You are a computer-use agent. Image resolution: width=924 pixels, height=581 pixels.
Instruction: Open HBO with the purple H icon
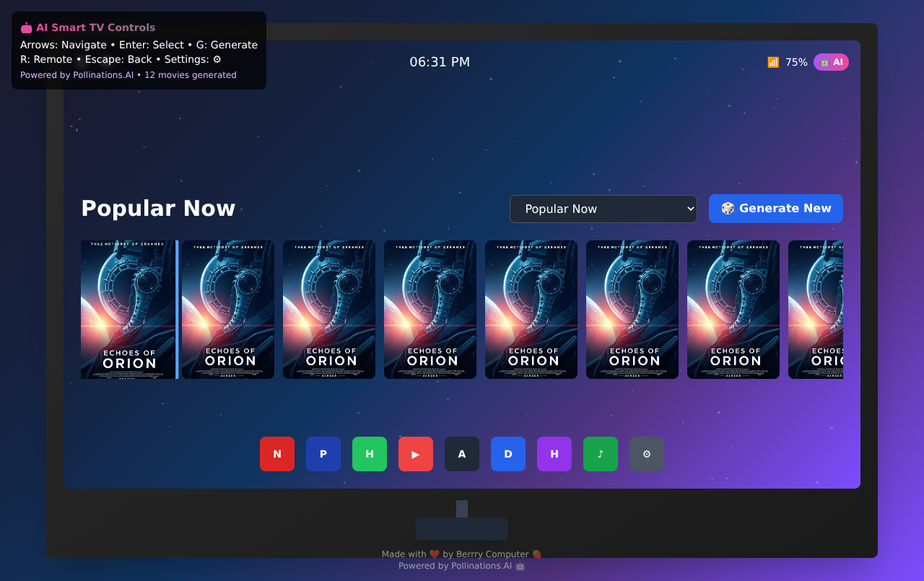(554, 454)
